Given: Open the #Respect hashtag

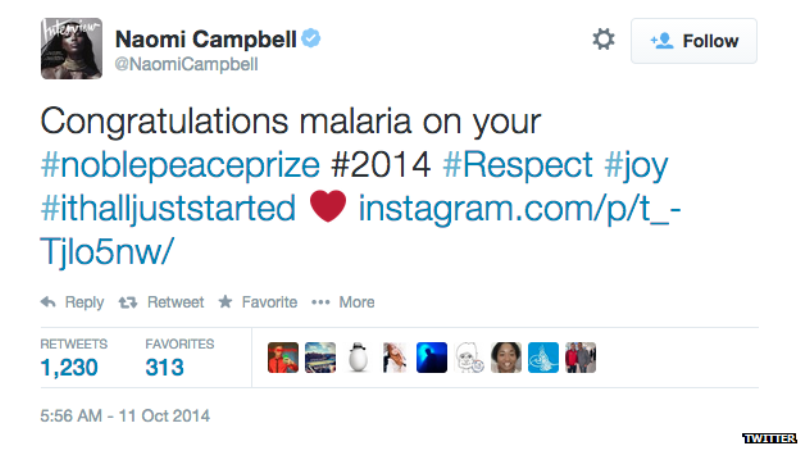Looking at the screenshot, I should point(517,165).
